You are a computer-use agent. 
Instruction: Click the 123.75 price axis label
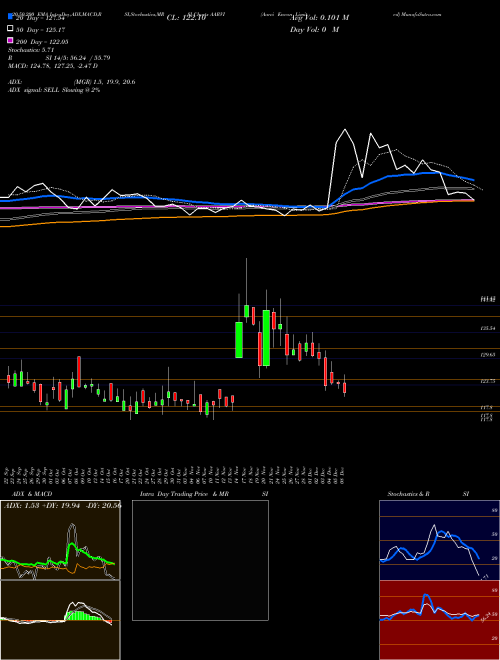pos(488,381)
